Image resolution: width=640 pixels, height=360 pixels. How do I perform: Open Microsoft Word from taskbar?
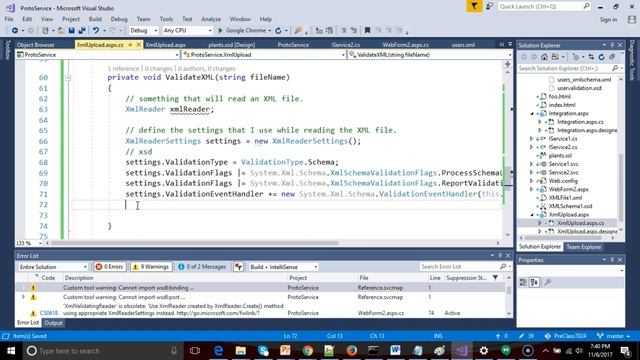point(395,351)
